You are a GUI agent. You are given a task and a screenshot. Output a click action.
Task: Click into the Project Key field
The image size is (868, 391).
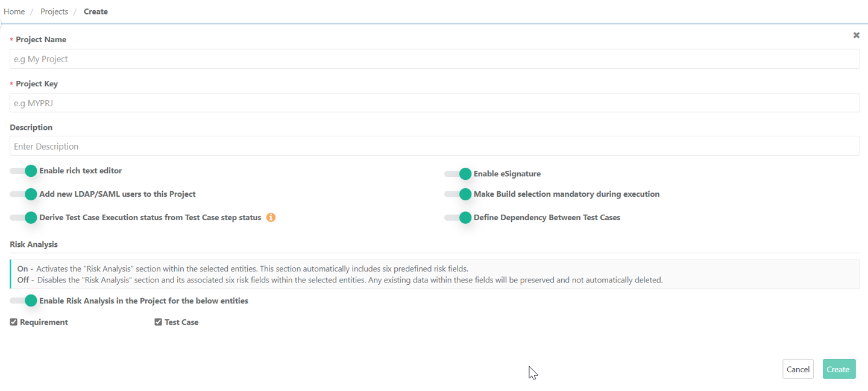(434, 103)
